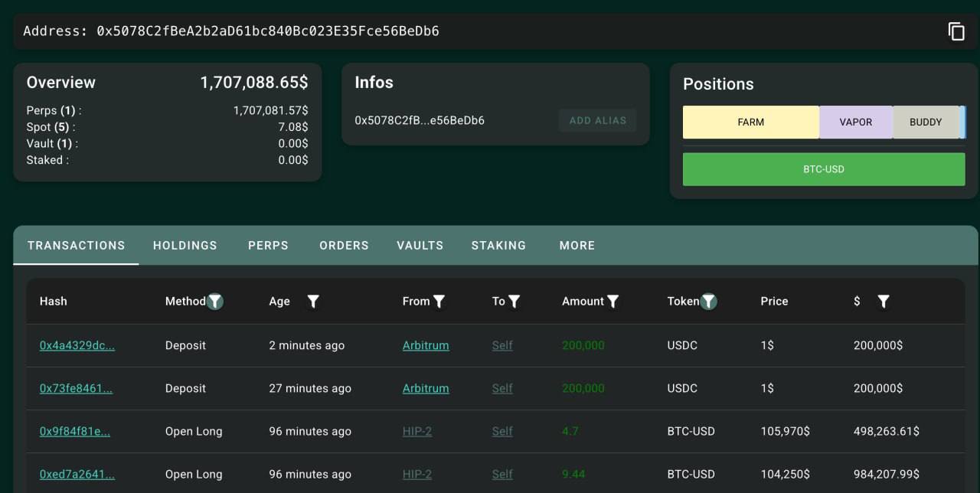
Task: Click Self link in the 104,250$ price row
Action: (x=502, y=474)
